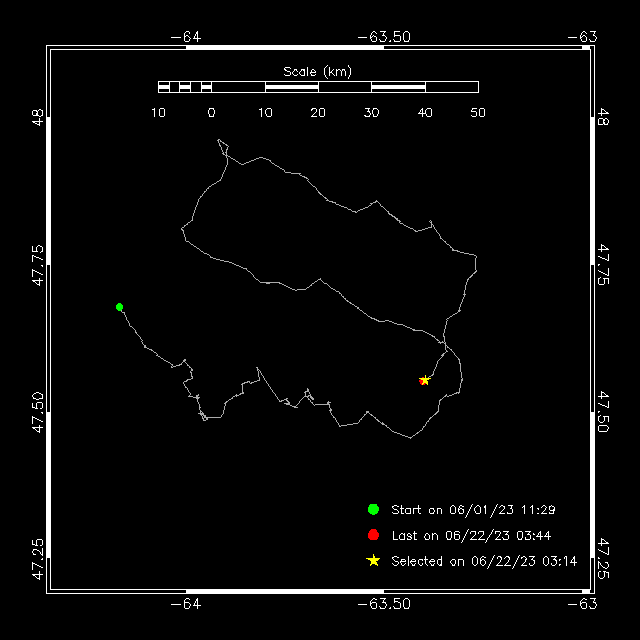The width and height of the screenshot is (640, 640).
Task: Click the bottom -64 longitude label
Action: pos(186,604)
